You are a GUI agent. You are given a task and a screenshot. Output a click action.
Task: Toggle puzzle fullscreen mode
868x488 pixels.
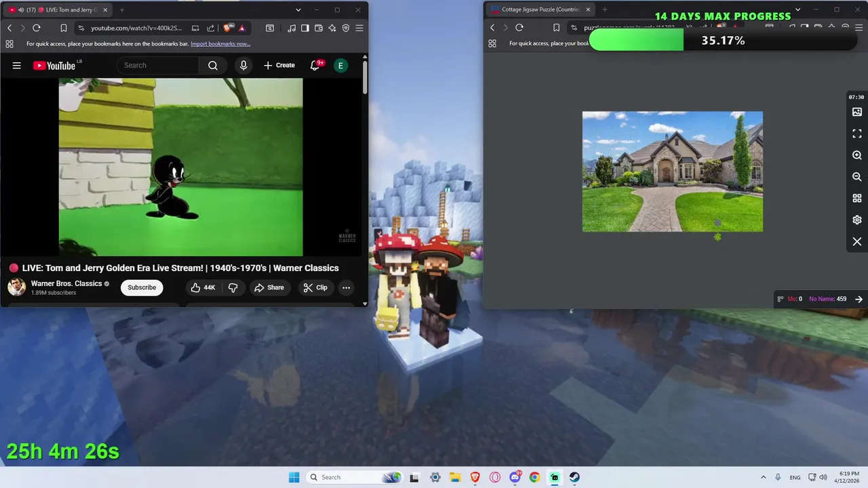pos(857,134)
